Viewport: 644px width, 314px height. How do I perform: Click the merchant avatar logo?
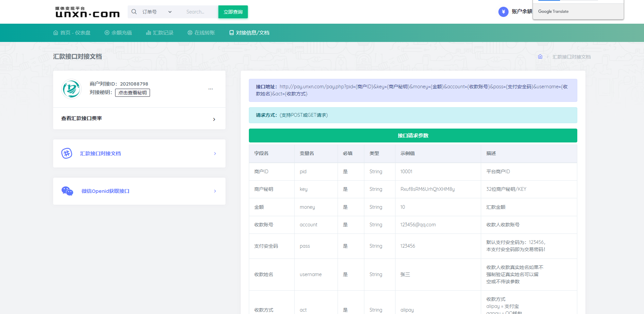pos(71,89)
